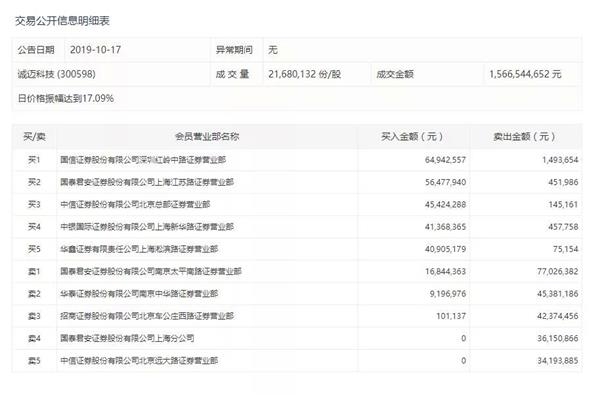Click the 成交量 label
The height and width of the screenshot is (395, 600).
[x=232, y=74]
